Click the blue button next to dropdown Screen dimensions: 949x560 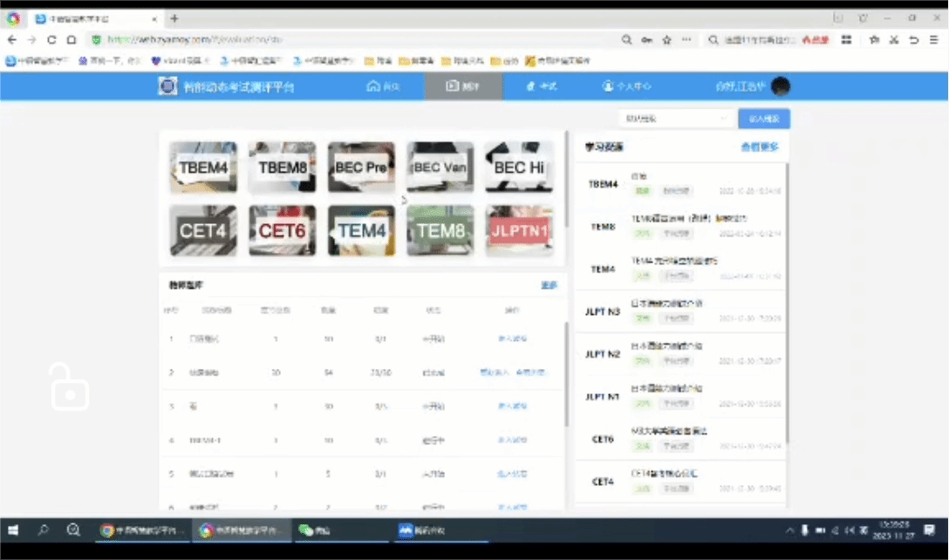(764, 119)
